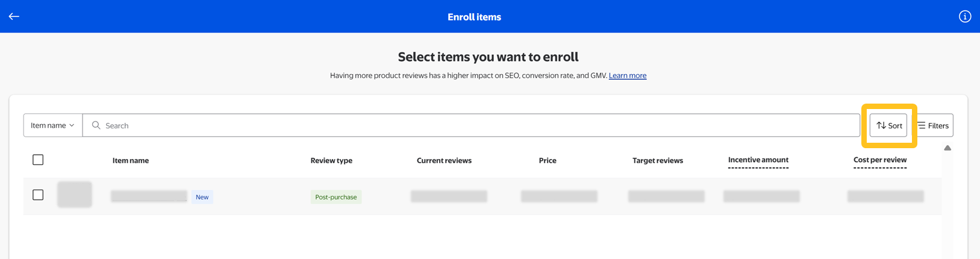Viewport: 980px width, 259px height.
Task: Click the Cost per review header
Action: pos(879,160)
